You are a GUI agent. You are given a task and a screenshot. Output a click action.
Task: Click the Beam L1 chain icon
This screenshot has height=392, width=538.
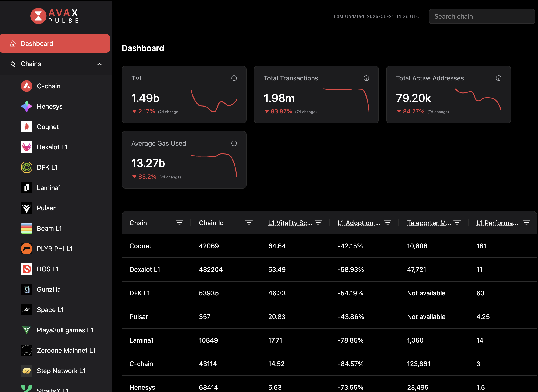point(27,228)
